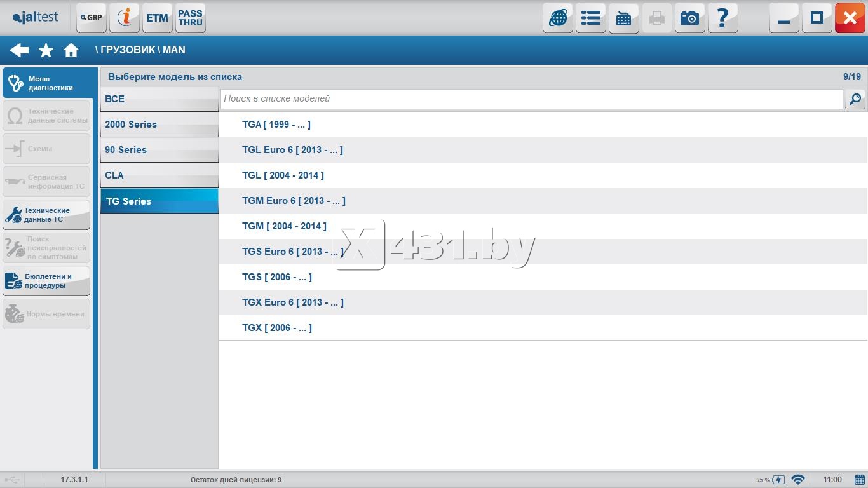The width and height of the screenshot is (868, 488).
Task: Open the ETM module
Action: [158, 18]
